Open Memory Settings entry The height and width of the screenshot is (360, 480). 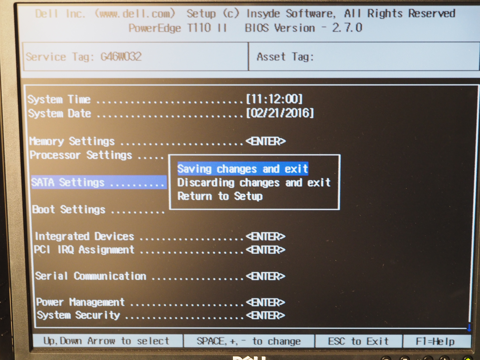point(157,141)
